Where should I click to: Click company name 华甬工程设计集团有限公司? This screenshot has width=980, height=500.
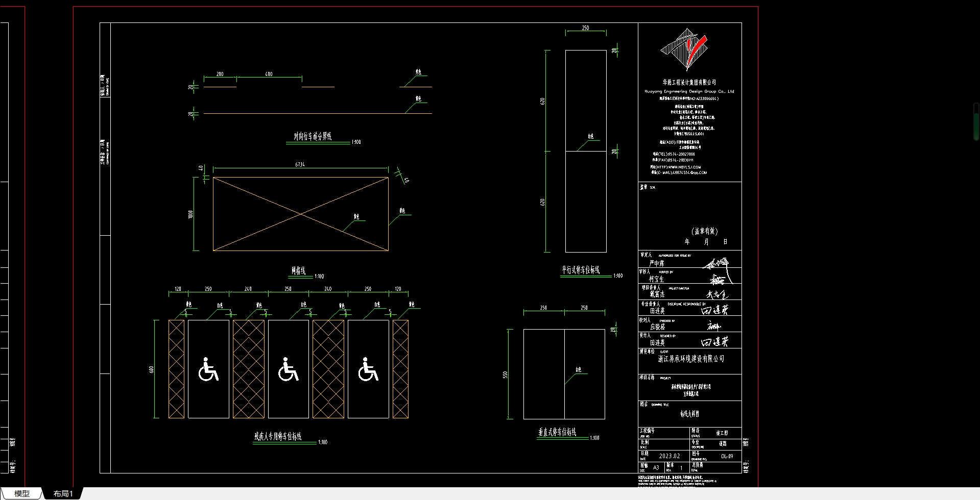tap(689, 82)
